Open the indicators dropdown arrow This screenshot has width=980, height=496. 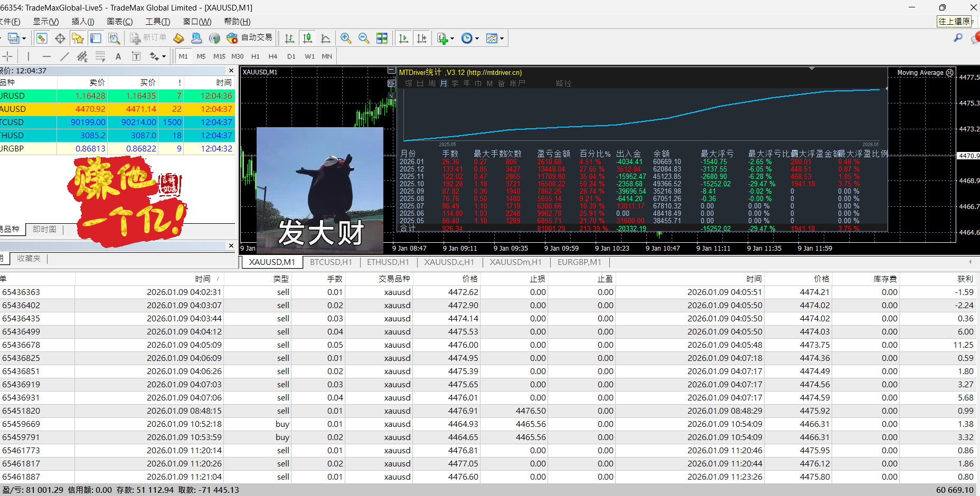coord(453,38)
